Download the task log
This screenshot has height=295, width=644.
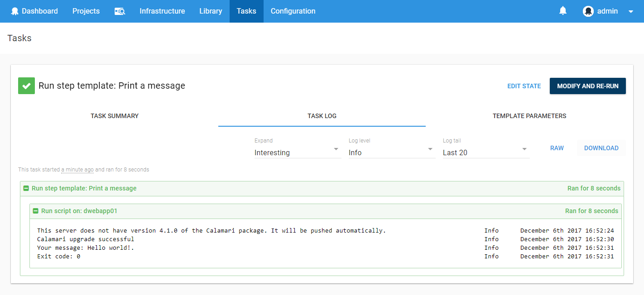click(x=601, y=148)
